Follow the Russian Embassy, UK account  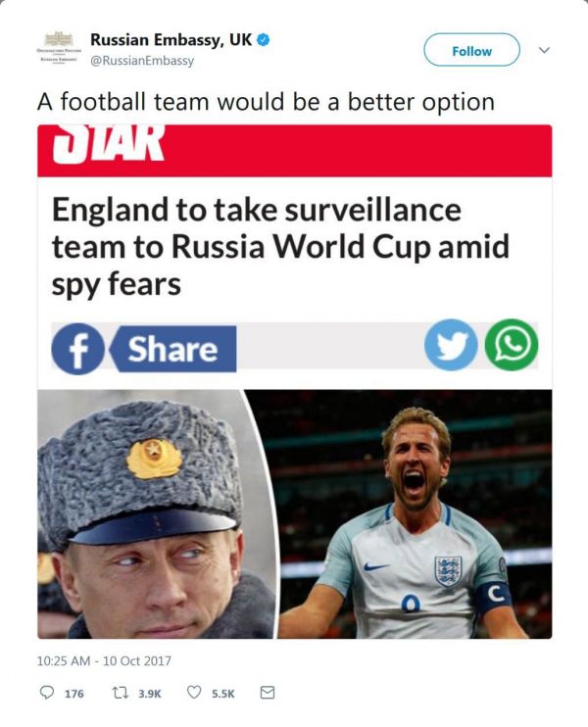click(x=471, y=50)
